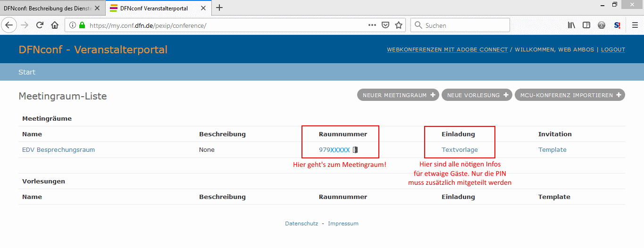This screenshot has height=248, width=644.
Task: Open room number 979XXXXX link
Action: tap(335, 150)
